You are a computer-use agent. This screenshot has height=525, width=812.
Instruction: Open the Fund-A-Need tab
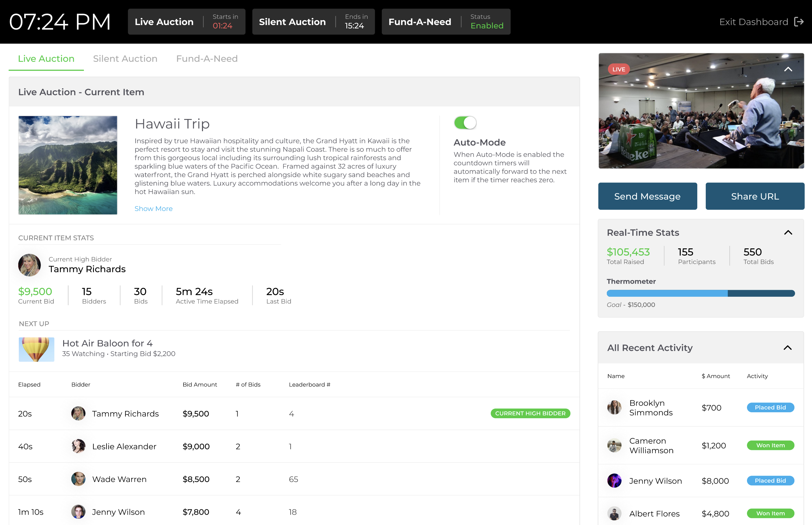(207, 58)
